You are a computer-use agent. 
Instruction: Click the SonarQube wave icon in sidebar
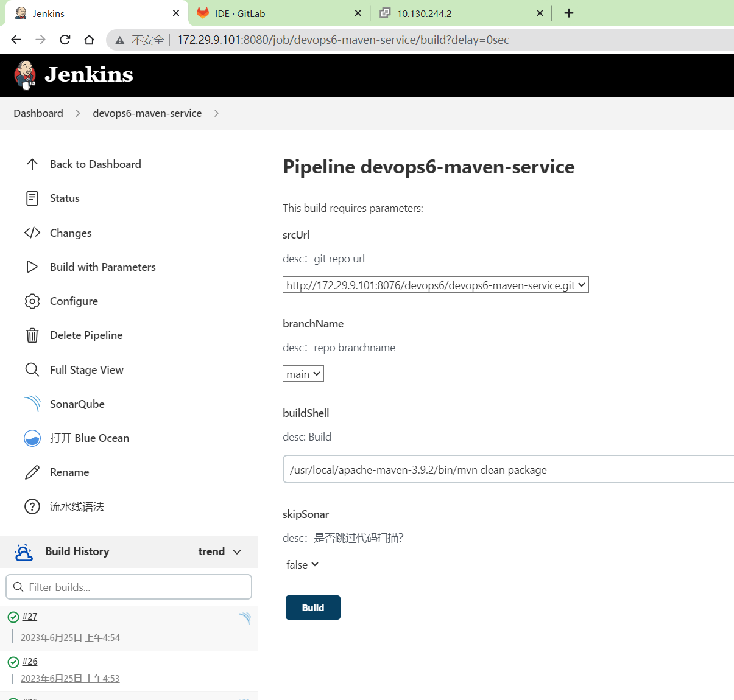coord(32,404)
